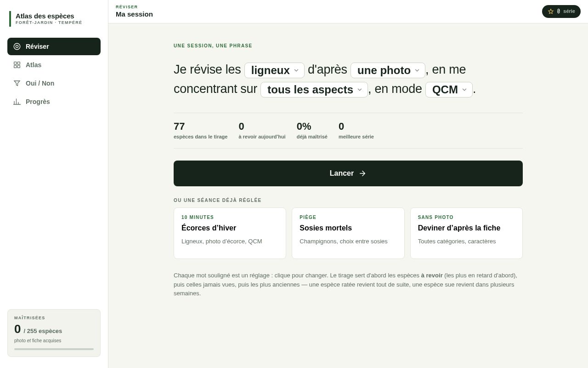The height and width of the screenshot is (368, 588).
Task: Click '/ 255 espèces' text in sidebar
Action: (x=43, y=331)
